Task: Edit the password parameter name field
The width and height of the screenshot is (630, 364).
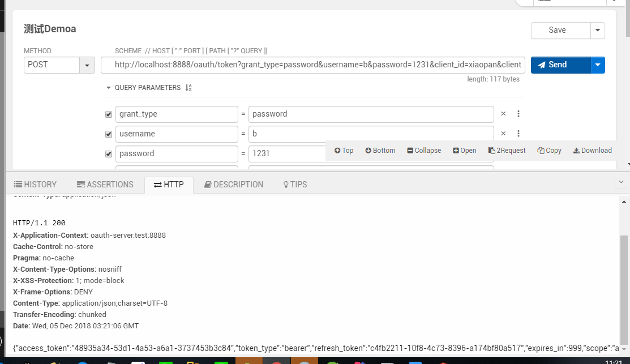Action: click(177, 153)
